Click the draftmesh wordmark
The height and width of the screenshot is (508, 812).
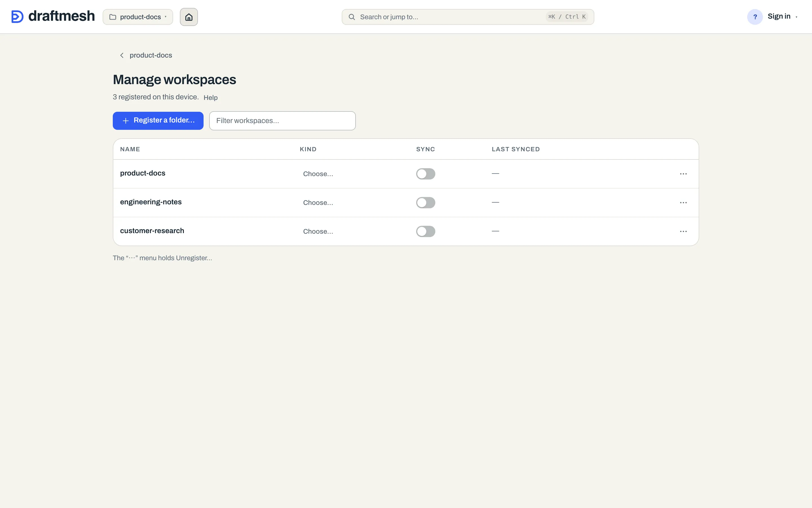pyautogui.click(x=61, y=16)
